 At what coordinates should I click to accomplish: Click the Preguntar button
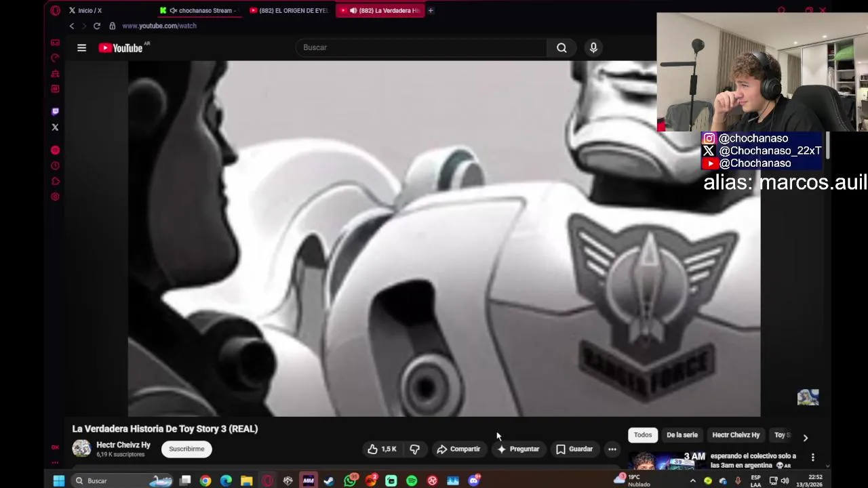tap(518, 449)
